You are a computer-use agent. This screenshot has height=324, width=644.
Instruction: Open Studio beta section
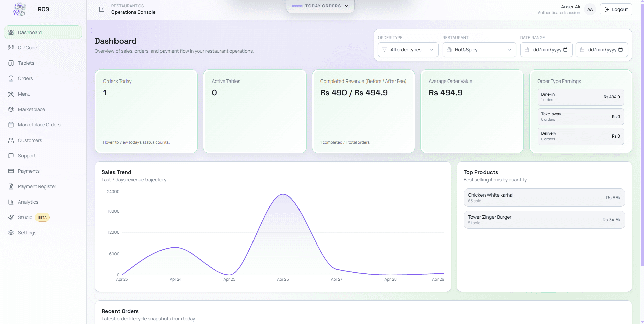click(43, 217)
